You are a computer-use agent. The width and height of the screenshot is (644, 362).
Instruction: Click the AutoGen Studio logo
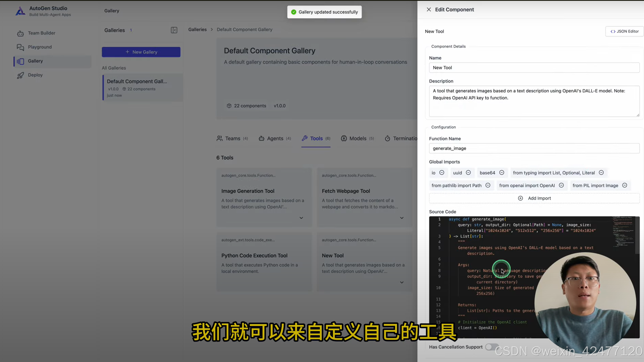pyautogui.click(x=20, y=11)
